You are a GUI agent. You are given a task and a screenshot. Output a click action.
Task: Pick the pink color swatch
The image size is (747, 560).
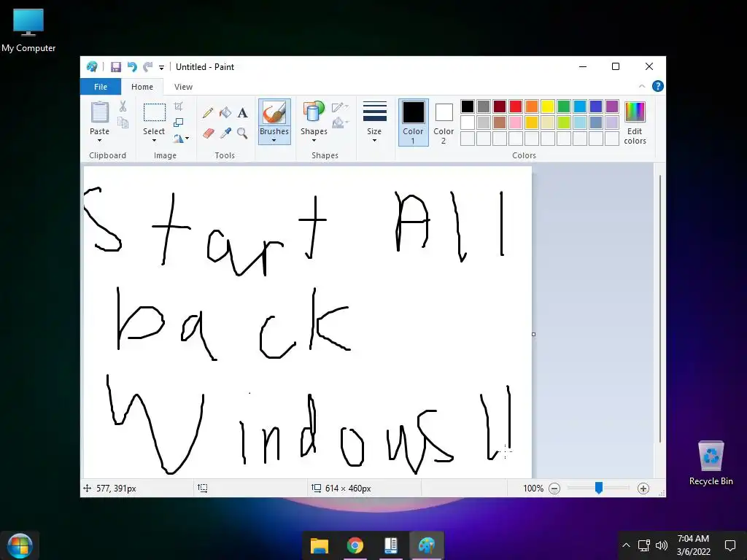click(516, 122)
